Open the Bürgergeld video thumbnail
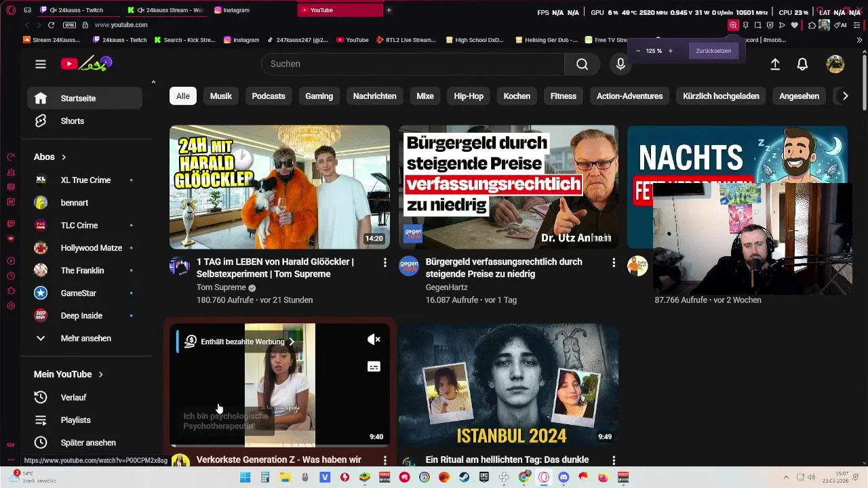The width and height of the screenshot is (868, 488). point(509,187)
